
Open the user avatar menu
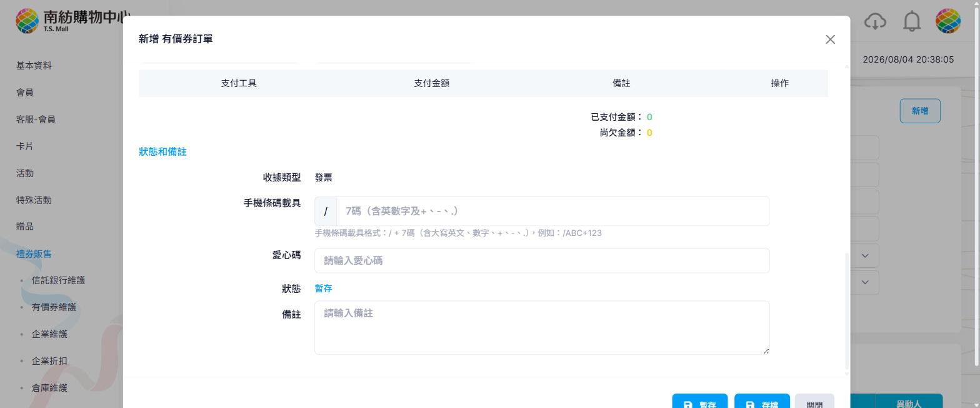coord(948,21)
